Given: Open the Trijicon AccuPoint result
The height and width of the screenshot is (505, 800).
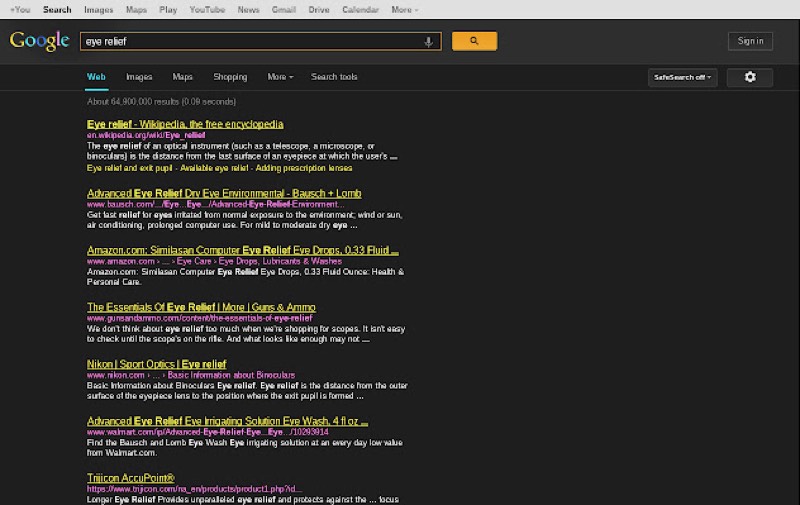Looking at the screenshot, I should [x=131, y=478].
